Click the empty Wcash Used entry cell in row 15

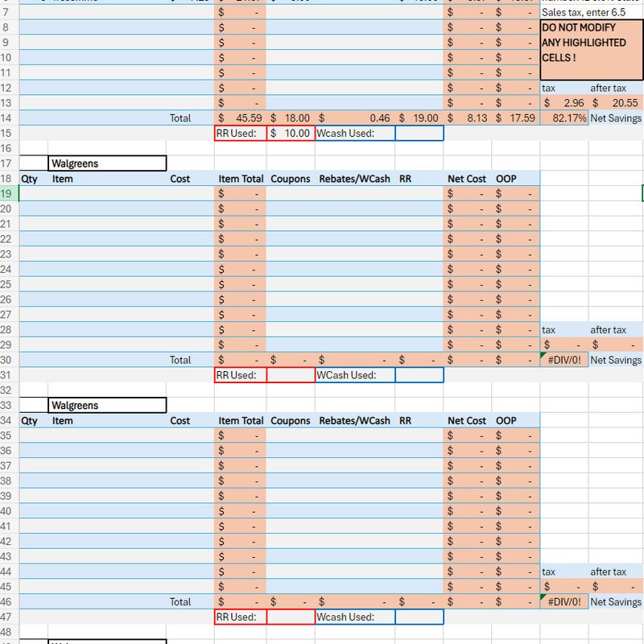419,133
